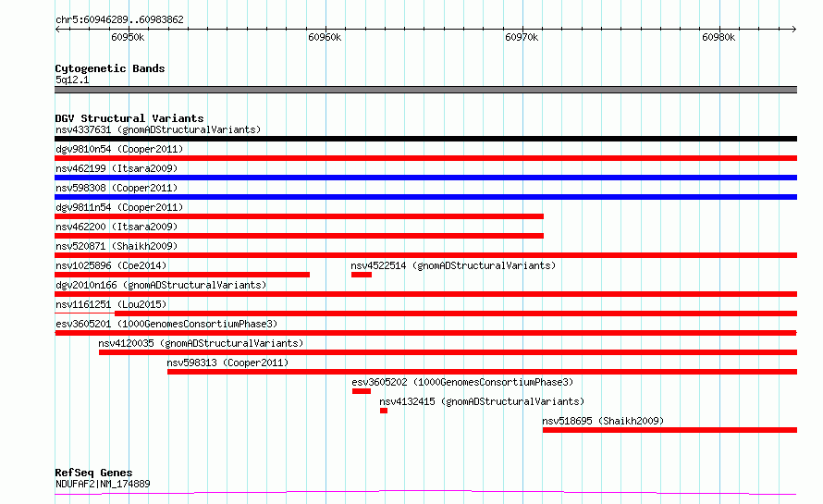
Task: Select the red nsv462200 variant bar
Action: coord(300,236)
